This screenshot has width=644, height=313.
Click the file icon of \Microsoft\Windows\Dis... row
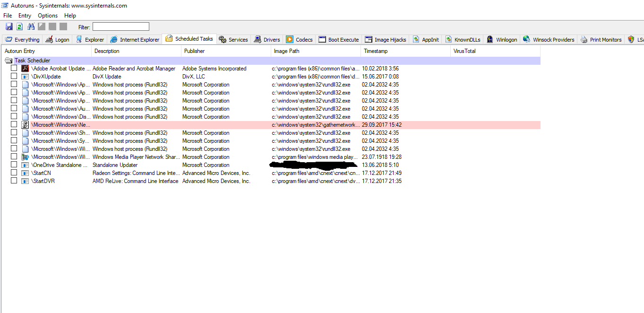pyautogui.click(x=25, y=117)
